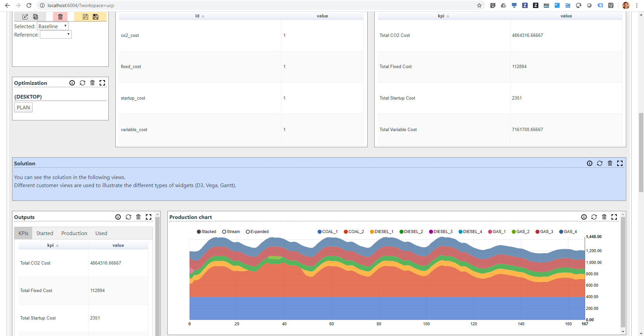Click the value header in weights table
Viewport: 644px width, 336px height.
[322, 16]
